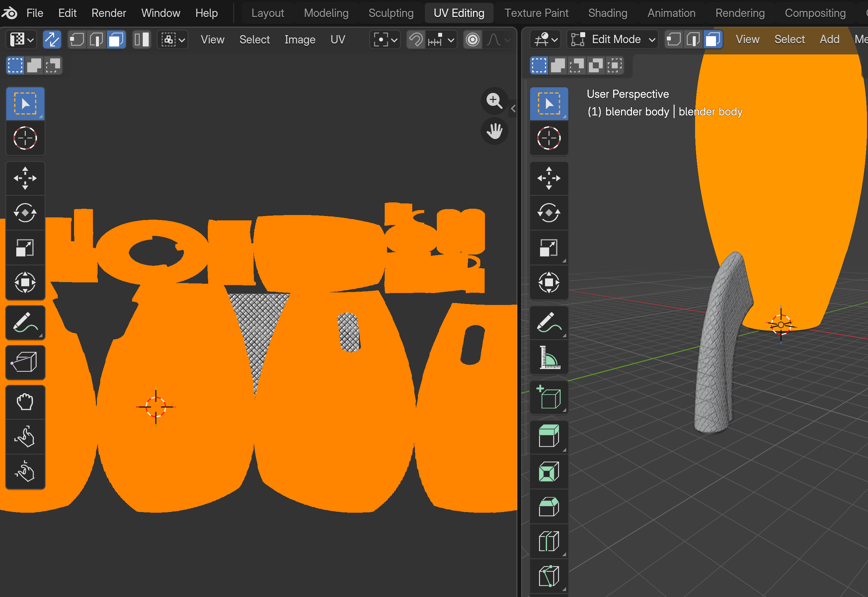Switch to the Shading workspace tab

coord(607,13)
